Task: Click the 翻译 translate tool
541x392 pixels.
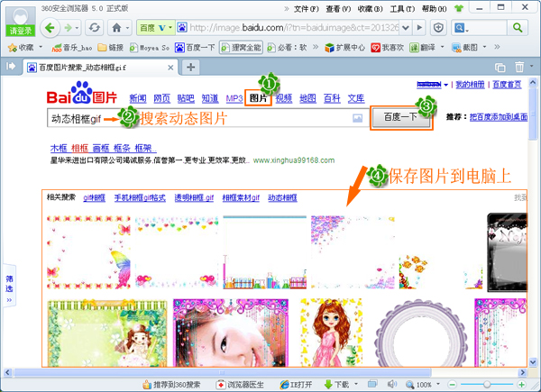Action: (x=423, y=48)
